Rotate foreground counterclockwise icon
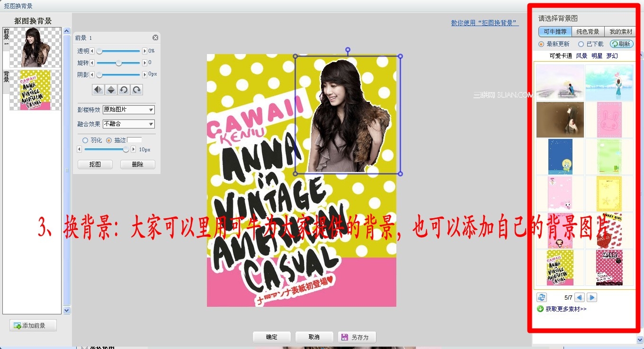Image resolution: width=644 pixels, height=349 pixels. pos(124,90)
